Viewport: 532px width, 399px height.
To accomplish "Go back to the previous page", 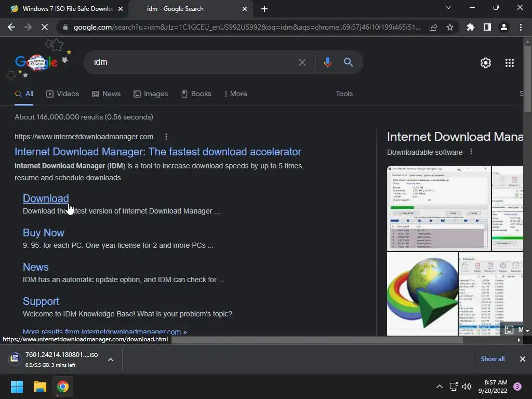I will (x=11, y=27).
